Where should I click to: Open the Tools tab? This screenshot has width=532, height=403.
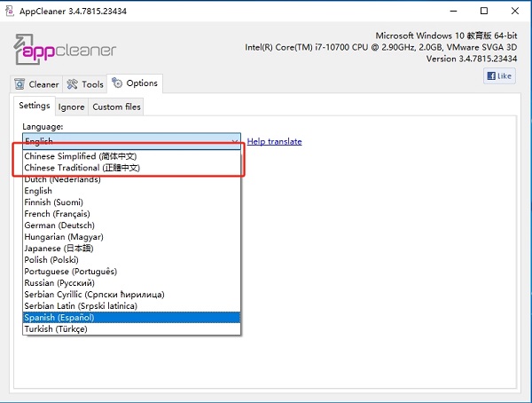(85, 84)
